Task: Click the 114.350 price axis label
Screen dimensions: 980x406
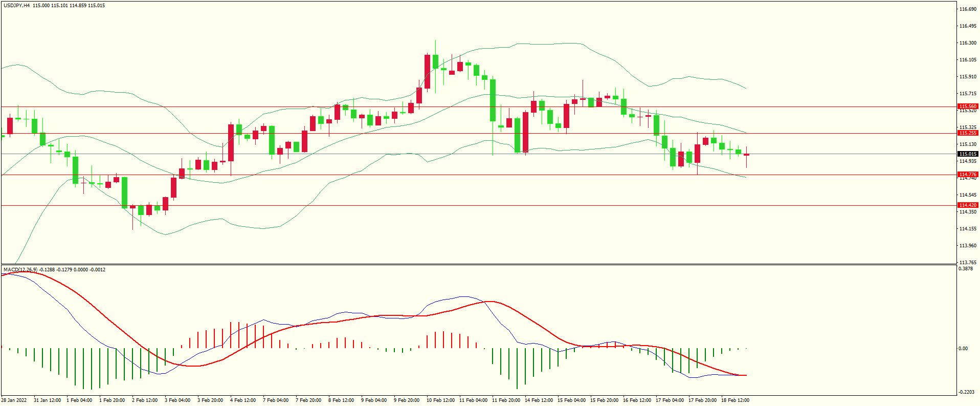Action: point(968,212)
